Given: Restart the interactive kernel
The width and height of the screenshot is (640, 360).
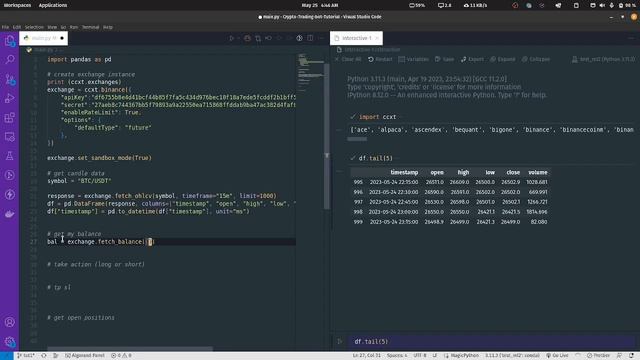Looking at the screenshot, I should pyautogui.click(x=380, y=59).
